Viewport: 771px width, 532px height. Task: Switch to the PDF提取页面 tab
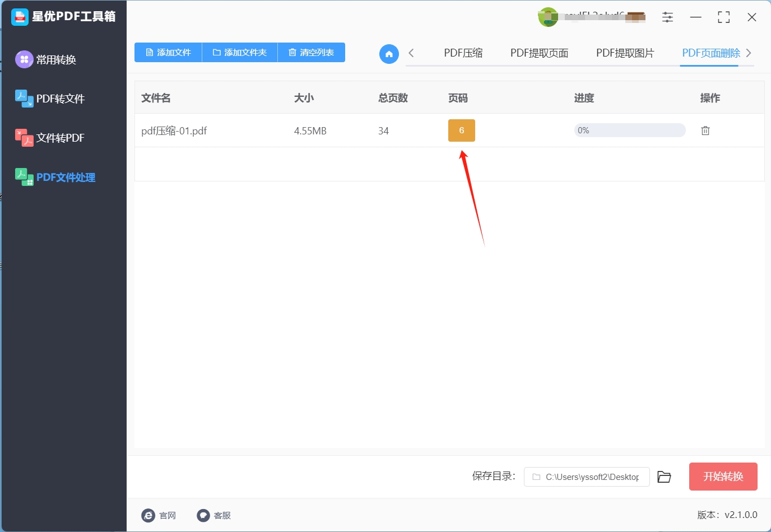point(539,53)
